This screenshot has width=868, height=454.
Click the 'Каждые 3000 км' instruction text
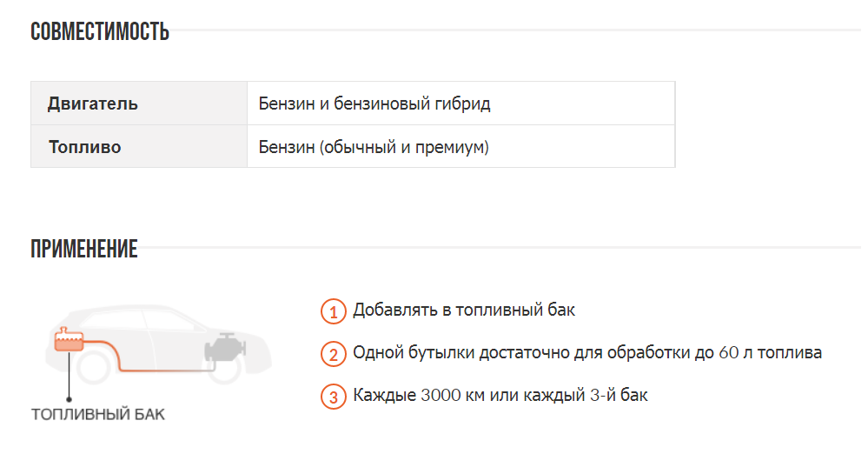pos(500,396)
